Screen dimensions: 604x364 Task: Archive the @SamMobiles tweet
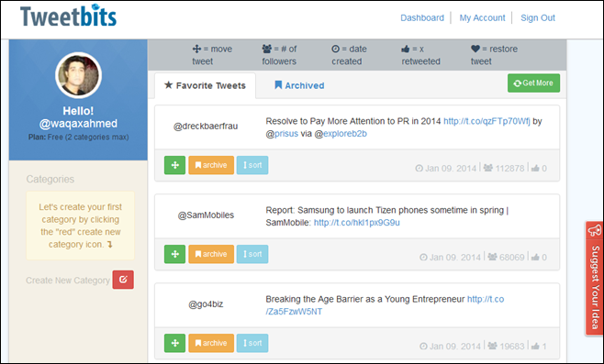(211, 254)
